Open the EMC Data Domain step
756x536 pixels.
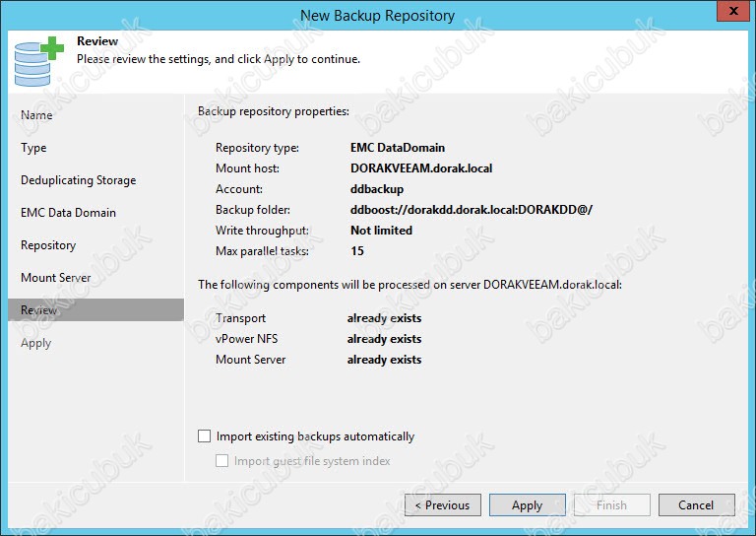point(69,212)
